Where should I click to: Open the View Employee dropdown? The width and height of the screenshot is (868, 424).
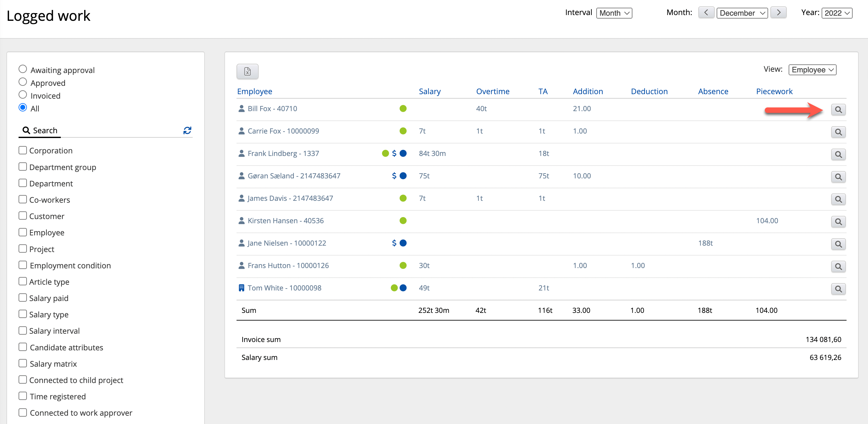pyautogui.click(x=812, y=70)
